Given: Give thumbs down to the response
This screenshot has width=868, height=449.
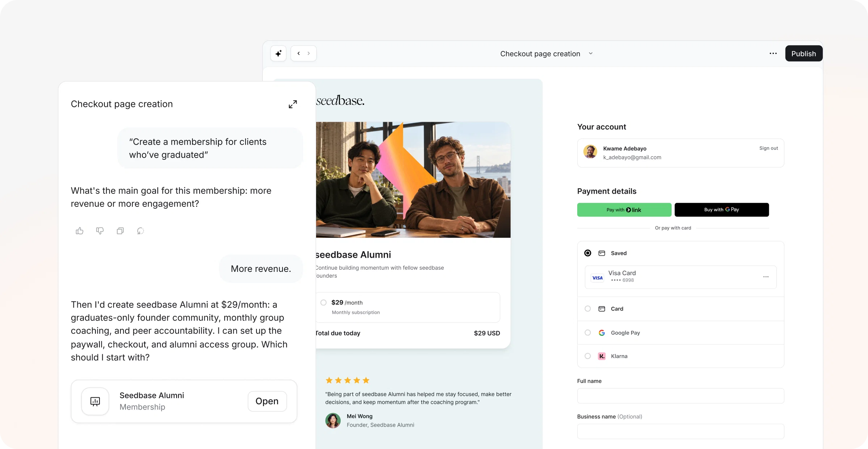Looking at the screenshot, I should click(100, 231).
